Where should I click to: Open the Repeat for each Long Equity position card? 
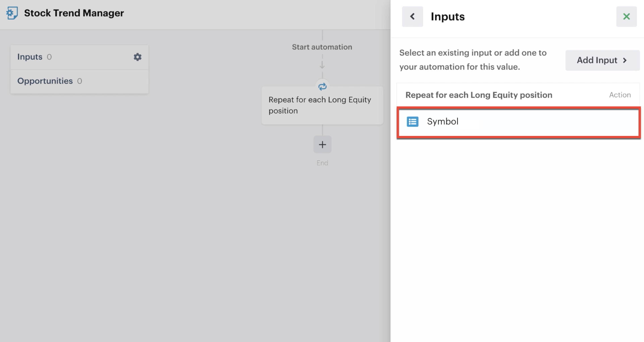pos(322,105)
